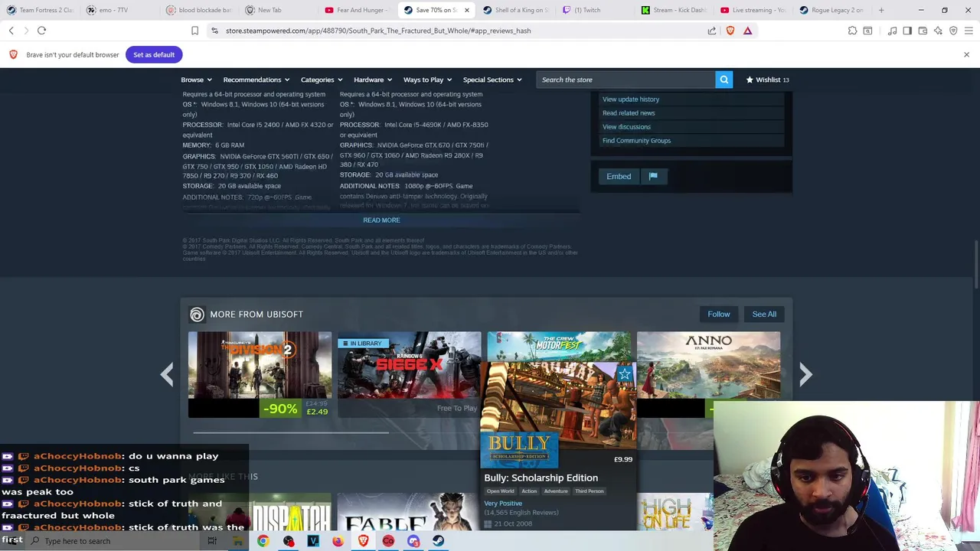Expand the Special Sections dropdown

[492, 80]
